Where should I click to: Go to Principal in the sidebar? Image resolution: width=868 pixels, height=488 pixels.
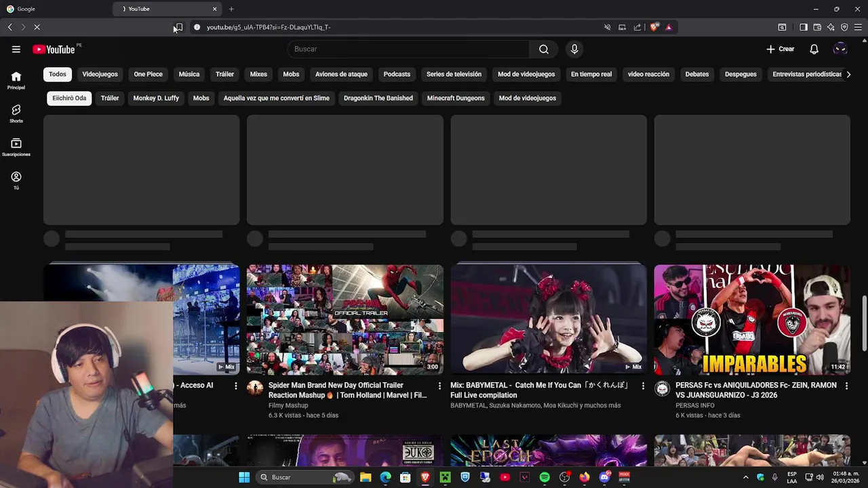click(16, 81)
